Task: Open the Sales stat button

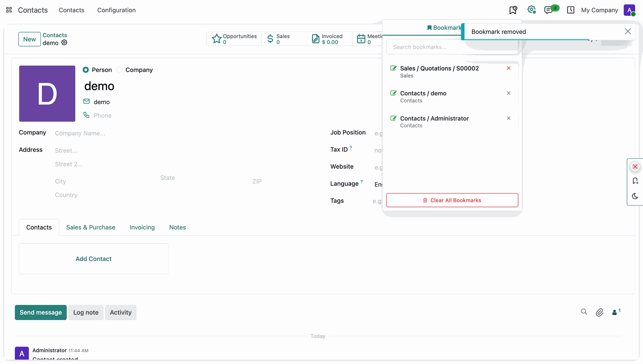Action: pyautogui.click(x=284, y=39)
